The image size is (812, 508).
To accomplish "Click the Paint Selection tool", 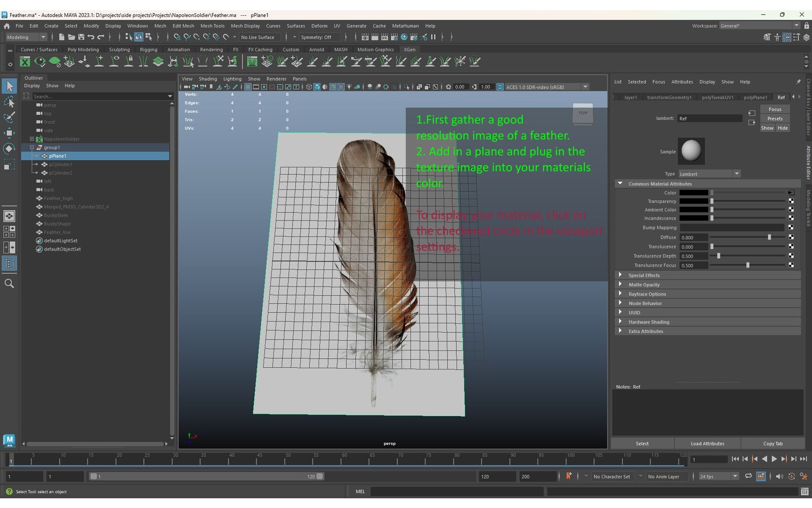I will [x=9, y=118].
